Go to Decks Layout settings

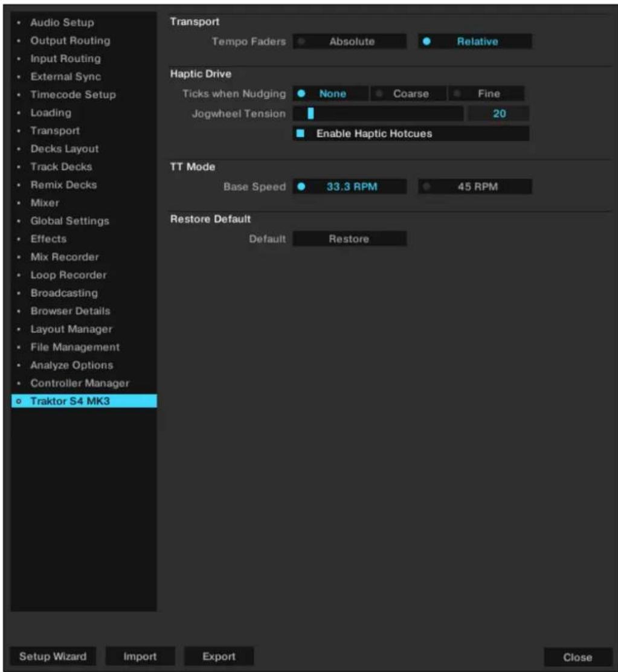pos(83,149)
